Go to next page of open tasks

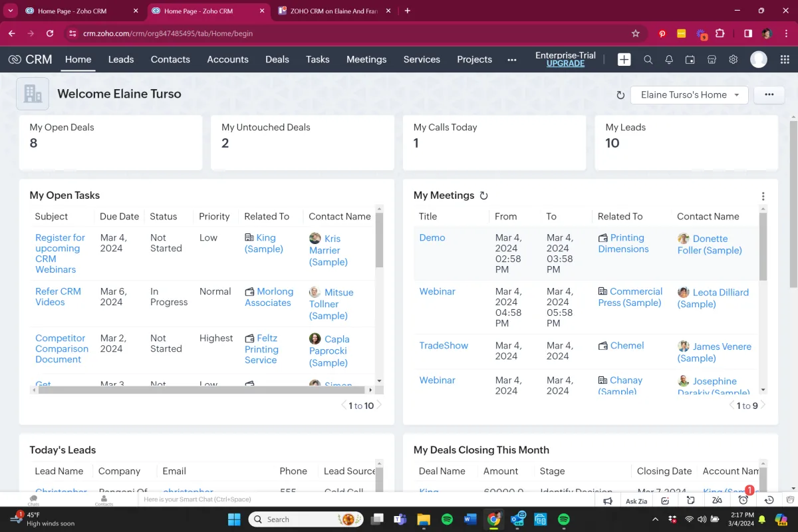379,405
